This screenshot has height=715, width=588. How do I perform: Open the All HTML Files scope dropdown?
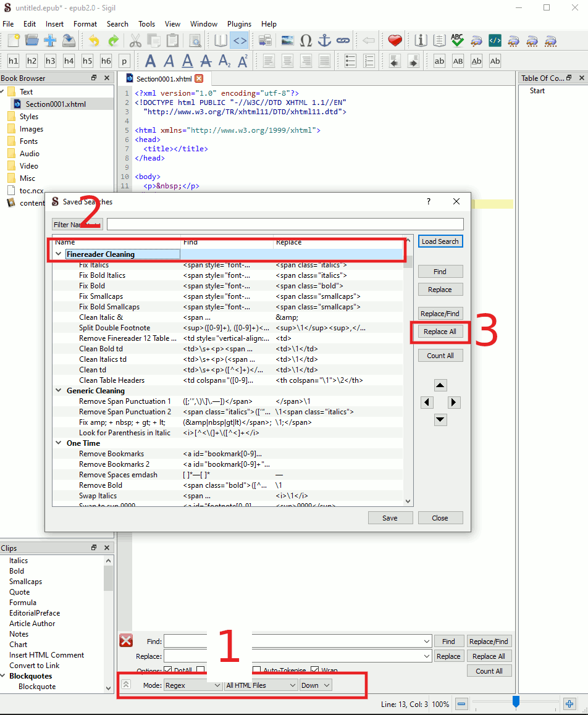tap(261, 685)
